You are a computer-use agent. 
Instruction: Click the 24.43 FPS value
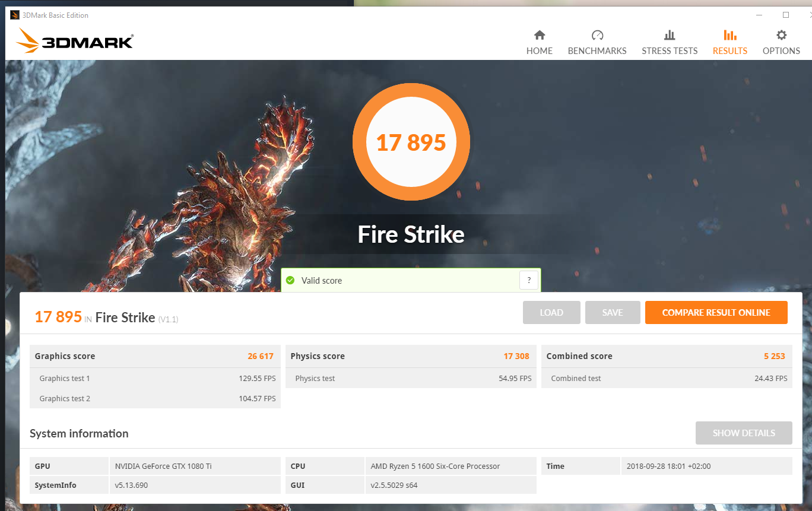point(771,378)
